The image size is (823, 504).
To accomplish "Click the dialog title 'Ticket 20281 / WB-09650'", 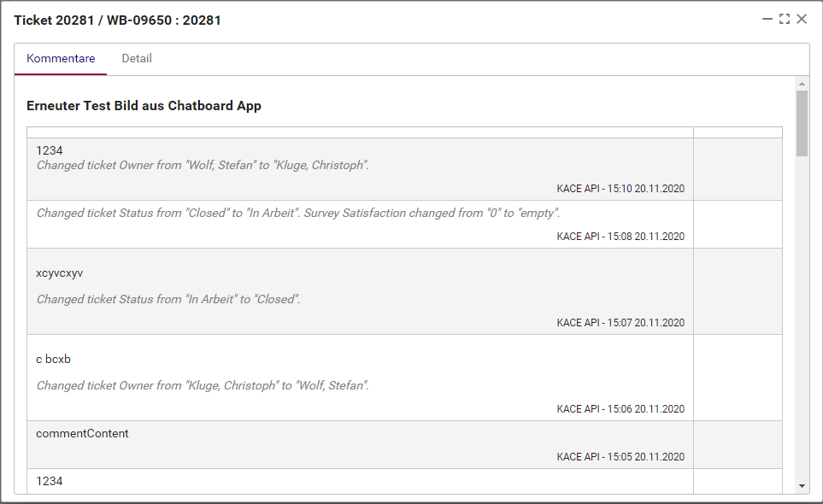I will click(117, 20).
